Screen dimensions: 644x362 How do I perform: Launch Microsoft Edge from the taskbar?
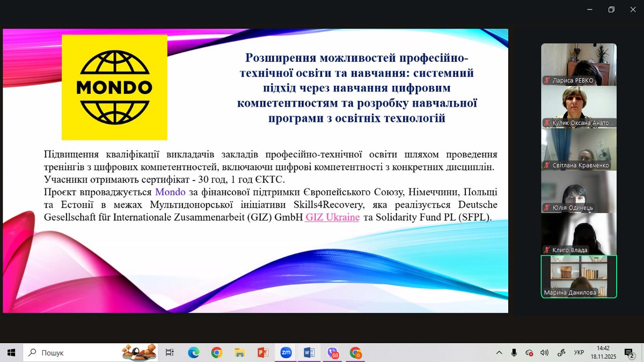(194, 352)
